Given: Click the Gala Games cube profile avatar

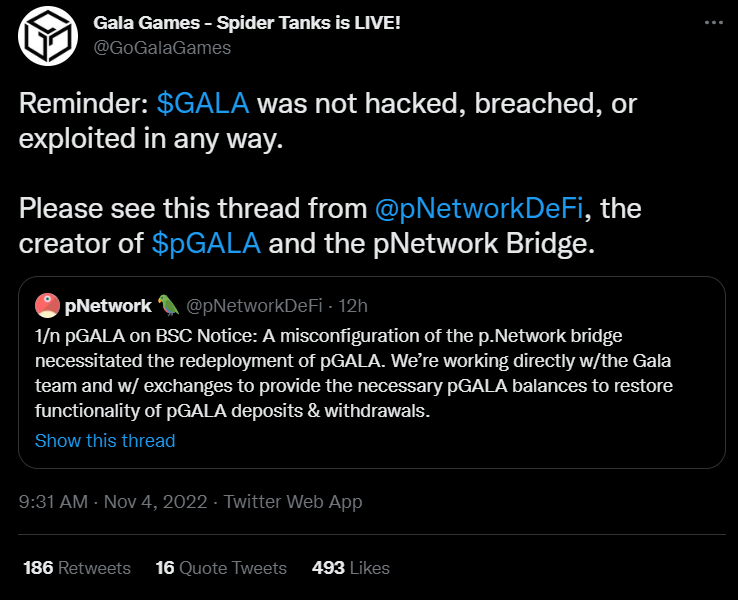Looking at the screenshot, I should [x=45, y=36].
